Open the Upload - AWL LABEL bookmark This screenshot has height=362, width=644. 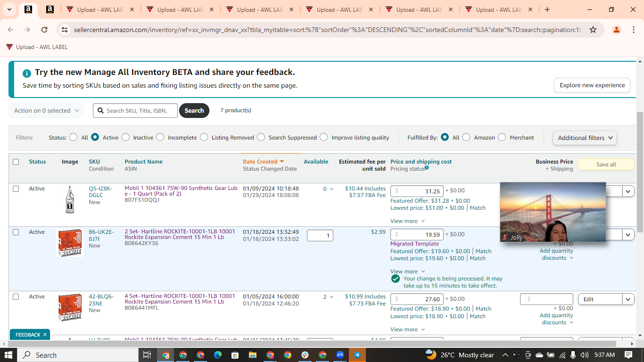point(37,47)
